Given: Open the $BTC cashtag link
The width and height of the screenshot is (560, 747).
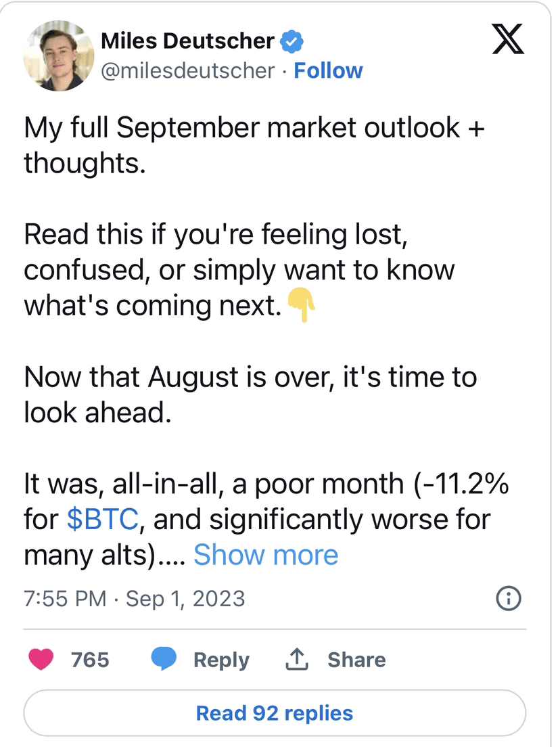Looking at the screenshot, I should (x=103, y=519).
